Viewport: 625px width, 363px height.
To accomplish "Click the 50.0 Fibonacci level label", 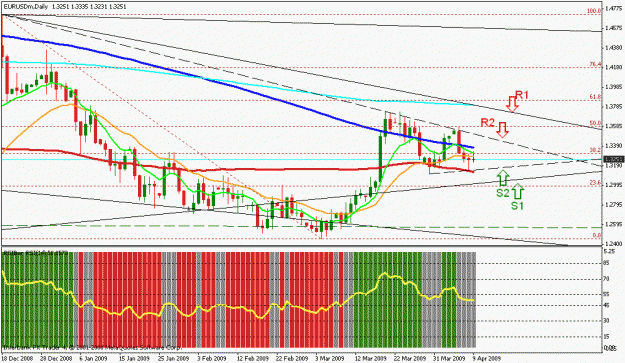I will pyautogui.click(x=595, y=123).
